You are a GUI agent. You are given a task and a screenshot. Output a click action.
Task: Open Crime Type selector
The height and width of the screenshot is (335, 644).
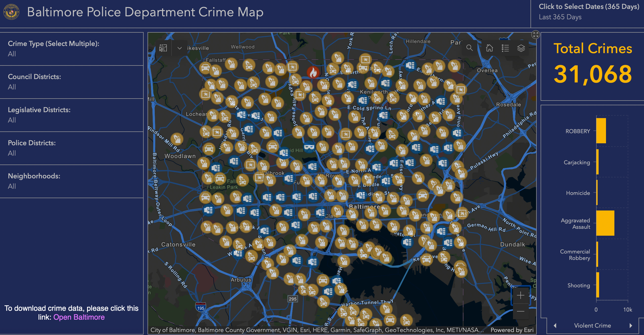[x=72, y=49]
